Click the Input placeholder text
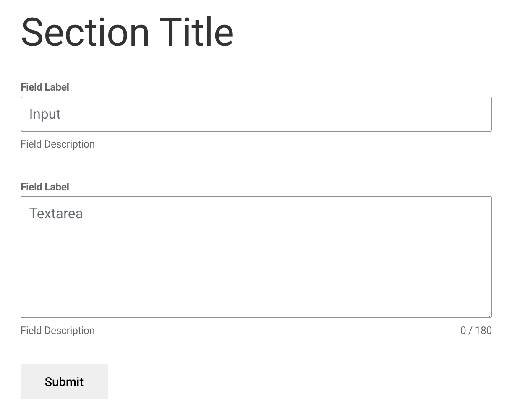The height and width of the screenshot is (420, 512). (44, 114)
